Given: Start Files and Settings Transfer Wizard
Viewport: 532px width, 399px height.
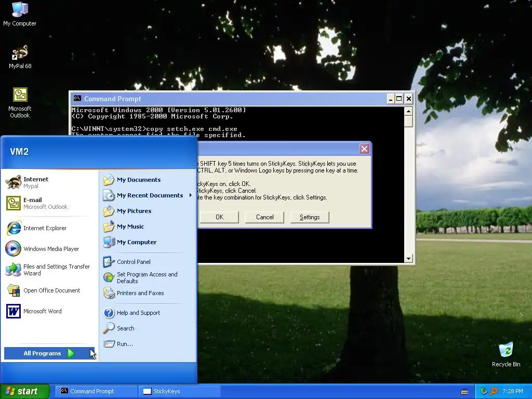Looking at the screenshot, I should (x=49, y=270).
